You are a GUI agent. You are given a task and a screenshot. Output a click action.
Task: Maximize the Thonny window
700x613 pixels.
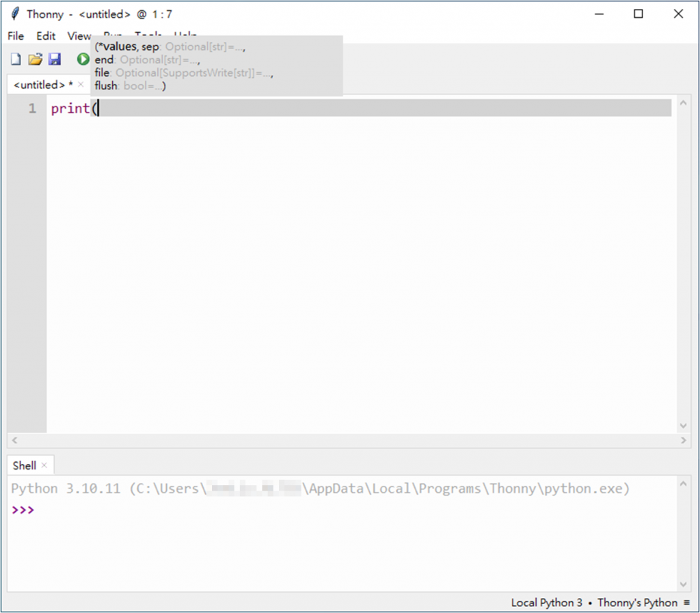pyautogui.click(x=638, y=14)
